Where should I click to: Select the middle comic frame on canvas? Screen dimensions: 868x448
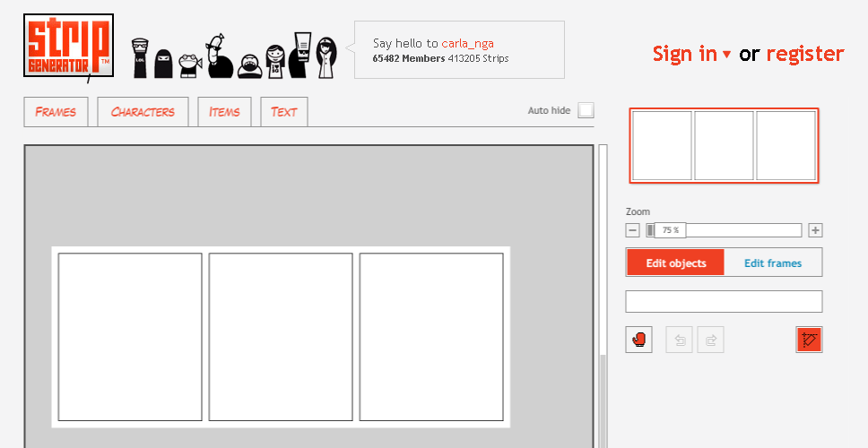coord(281,337)
